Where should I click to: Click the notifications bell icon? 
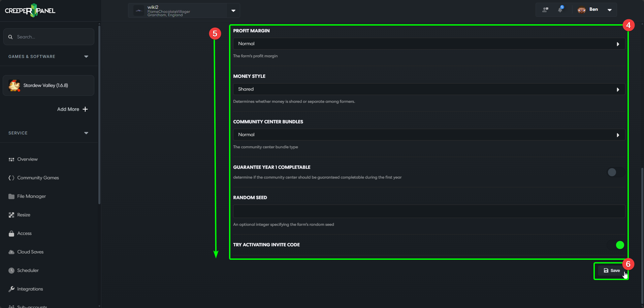[560, 9]
